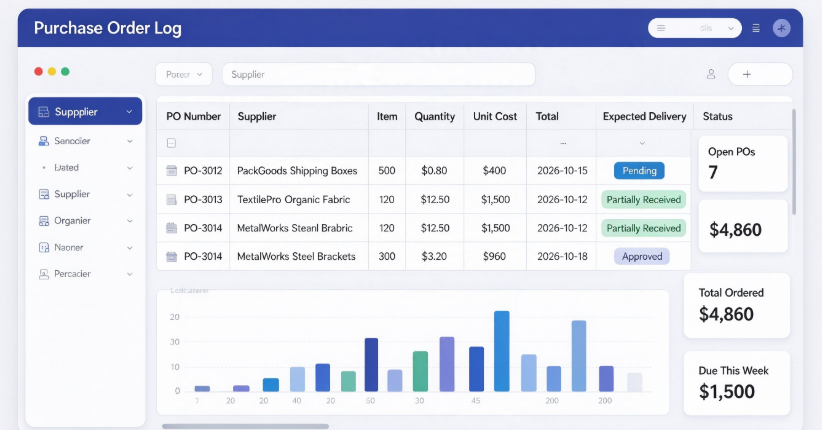Expand the chevron next to the sidebar Supplier item

129,195
